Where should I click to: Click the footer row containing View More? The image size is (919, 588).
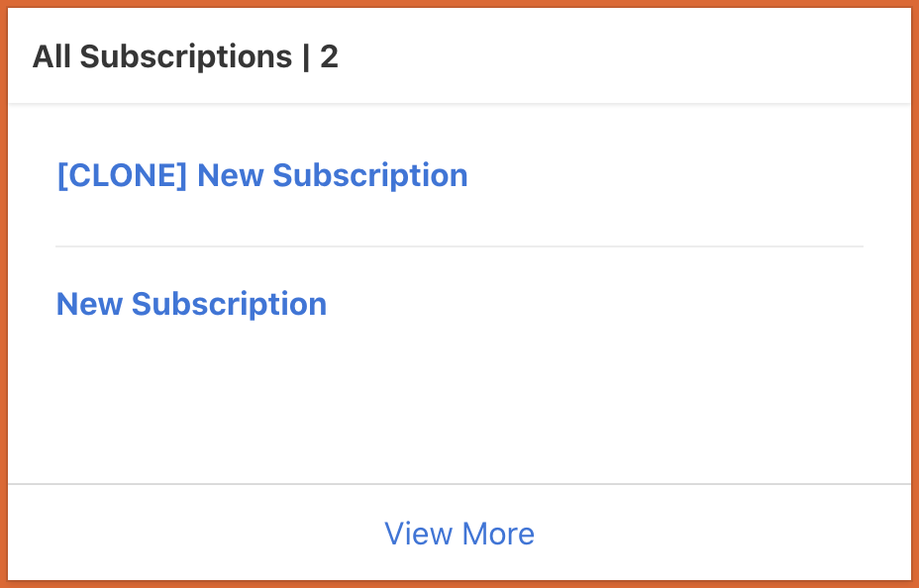click(x=693, y=535)
